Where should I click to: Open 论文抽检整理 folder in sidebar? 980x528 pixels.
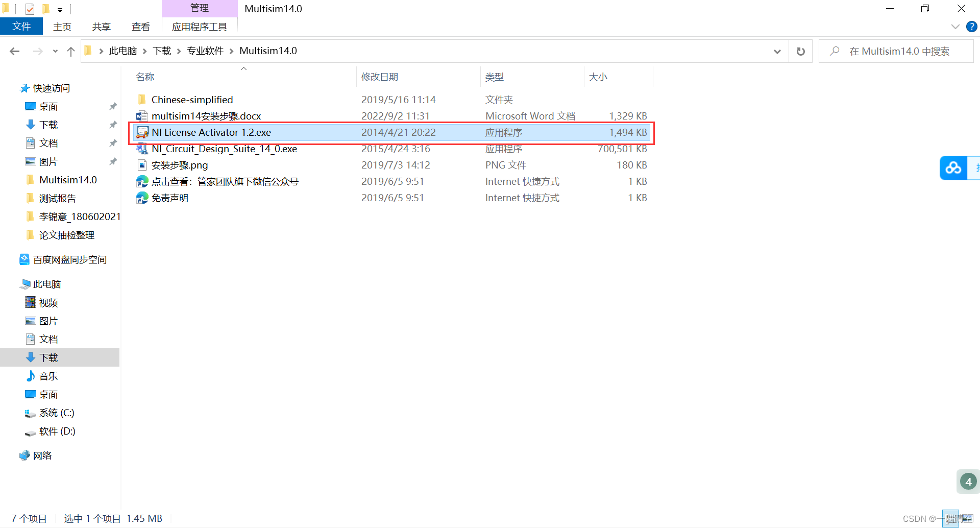[x=60, y=235]
